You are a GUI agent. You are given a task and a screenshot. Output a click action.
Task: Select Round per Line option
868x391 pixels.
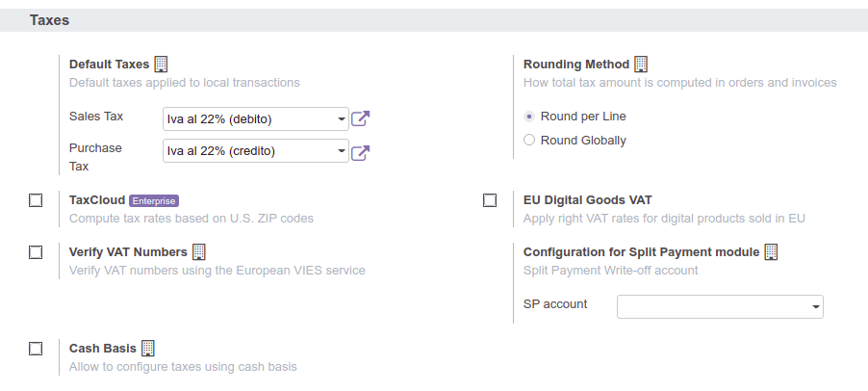coord(529,117)
